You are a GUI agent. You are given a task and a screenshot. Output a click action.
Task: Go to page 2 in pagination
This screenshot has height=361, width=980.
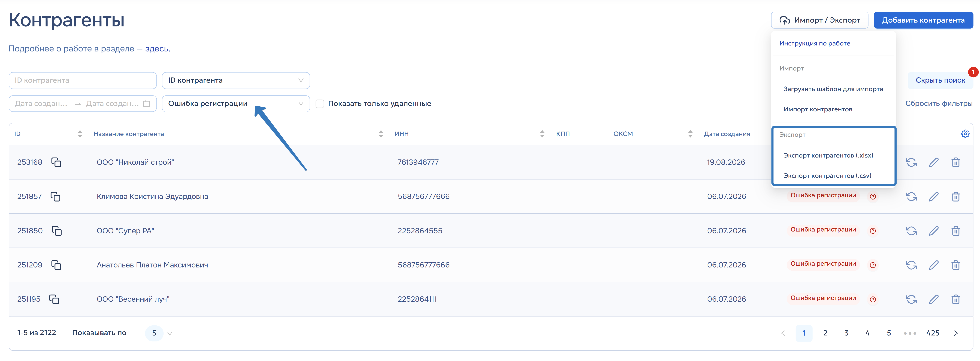[825, 333]
